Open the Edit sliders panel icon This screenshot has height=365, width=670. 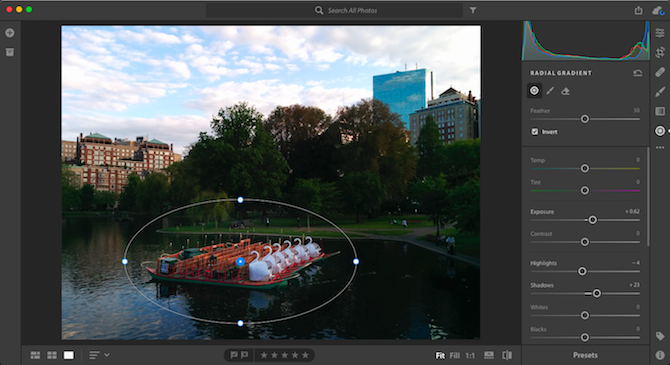click(660, 33)
